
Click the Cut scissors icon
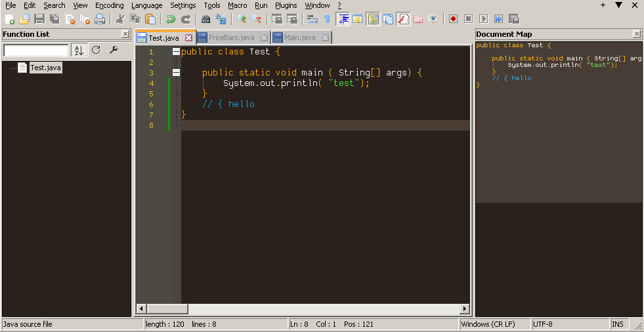click(120, 19)
